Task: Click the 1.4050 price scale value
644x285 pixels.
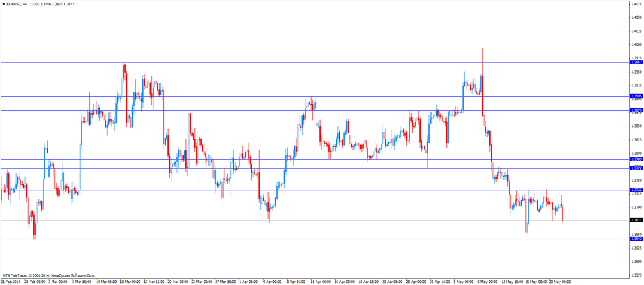Action: pyautogui.click(x=637, y=17)
